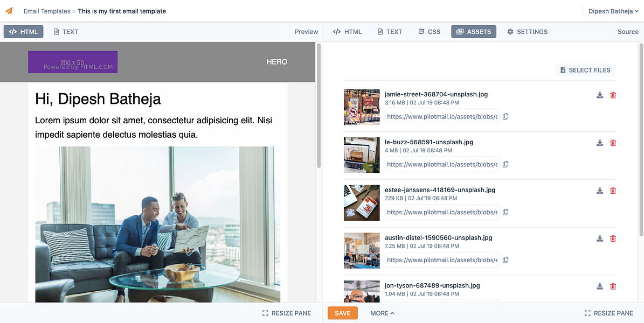Open the Dipesh Batheja user menu
Image resolution: width=644 pixels, height=323 pixels.
pos(613,11)
